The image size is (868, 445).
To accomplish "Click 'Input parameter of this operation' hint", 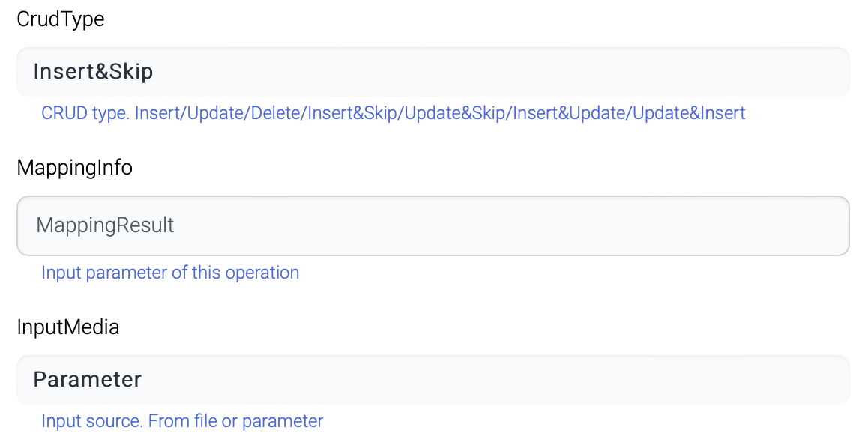I will [170, 273].
